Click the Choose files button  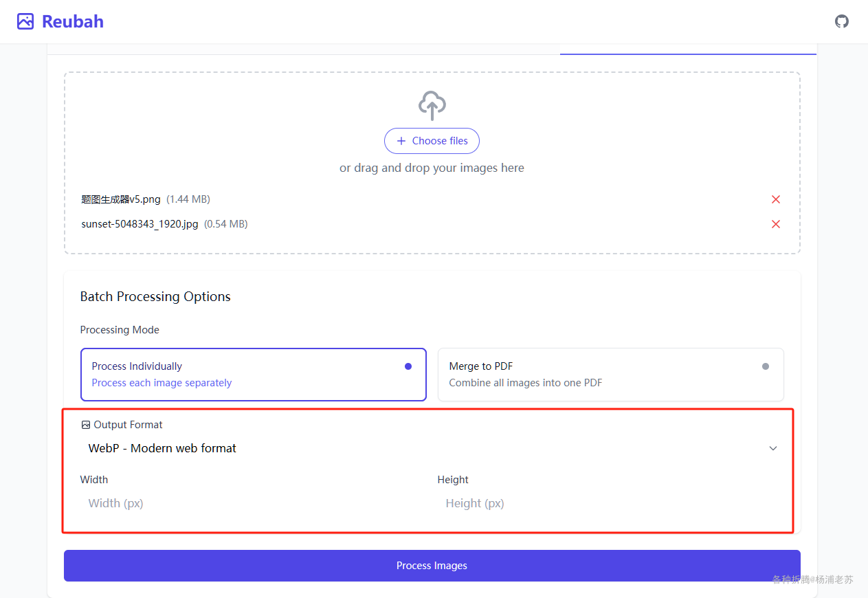(432, 141)
